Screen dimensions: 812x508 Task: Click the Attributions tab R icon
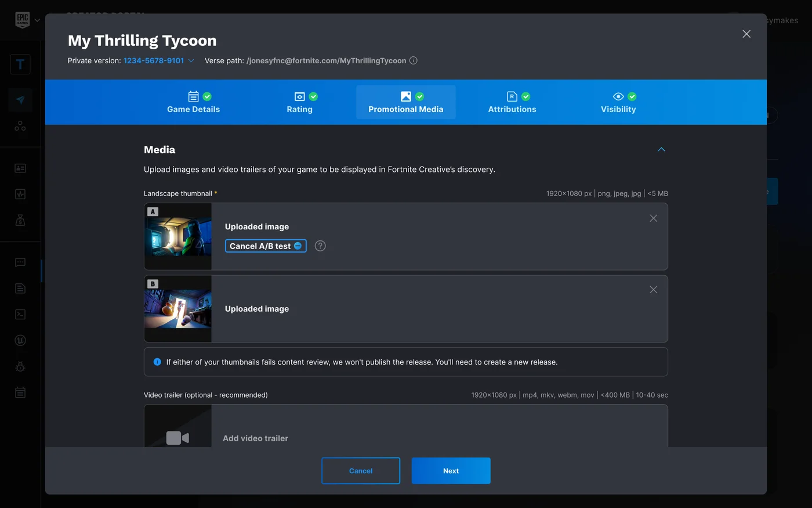pos(512,96)
